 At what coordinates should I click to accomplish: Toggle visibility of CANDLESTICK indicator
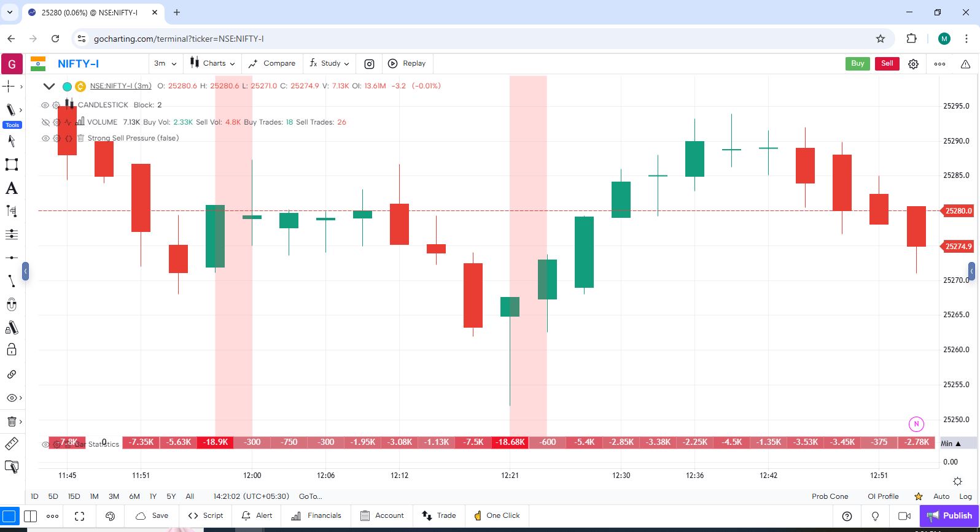coord(45,105)
